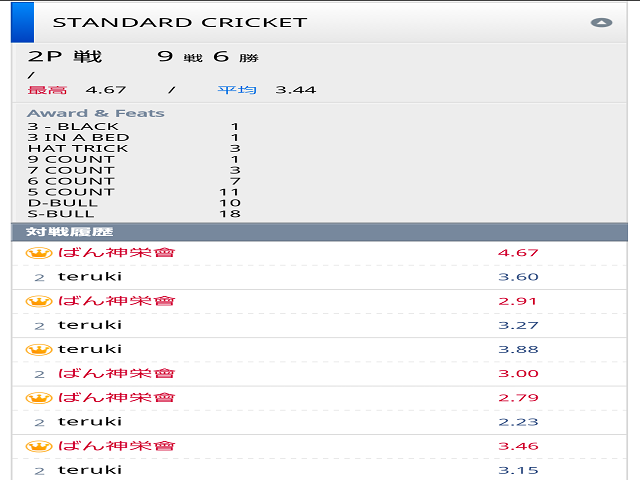Click the crown icon on the 4.67 row
Screen dimensions: 640x480
[x=38, y=253]
